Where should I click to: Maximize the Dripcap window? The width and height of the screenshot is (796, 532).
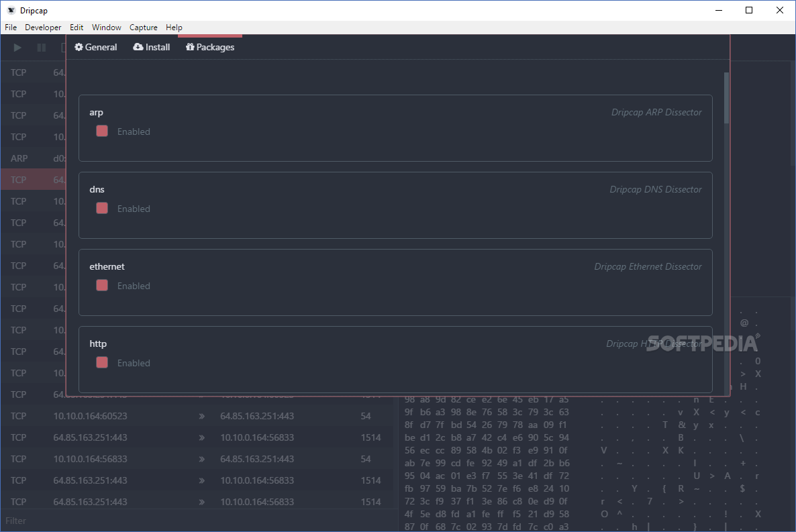coord(749,10)
